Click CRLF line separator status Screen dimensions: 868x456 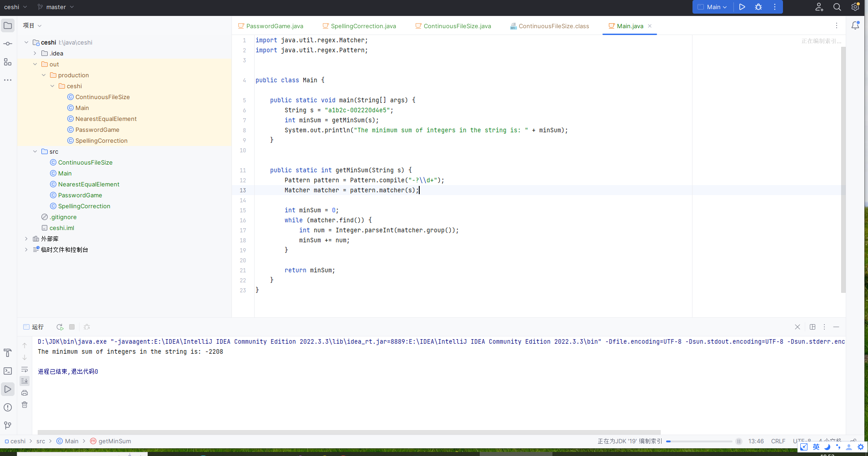pyautogui.click(x=778, y=441)
